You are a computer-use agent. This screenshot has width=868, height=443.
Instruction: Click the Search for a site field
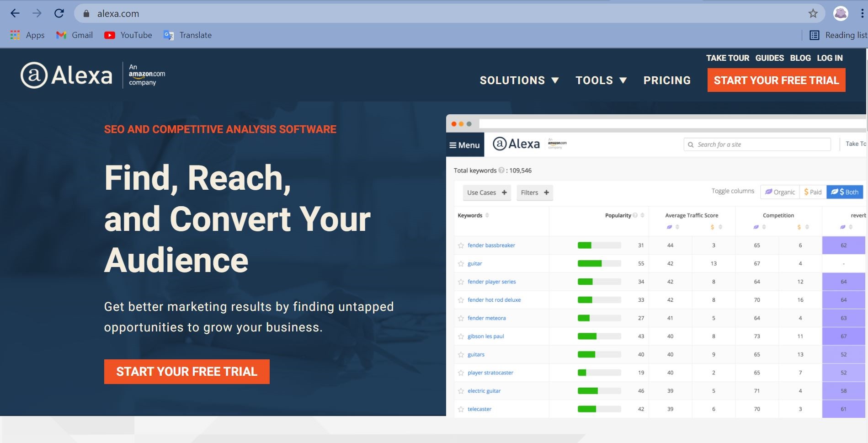pos(757,144)
